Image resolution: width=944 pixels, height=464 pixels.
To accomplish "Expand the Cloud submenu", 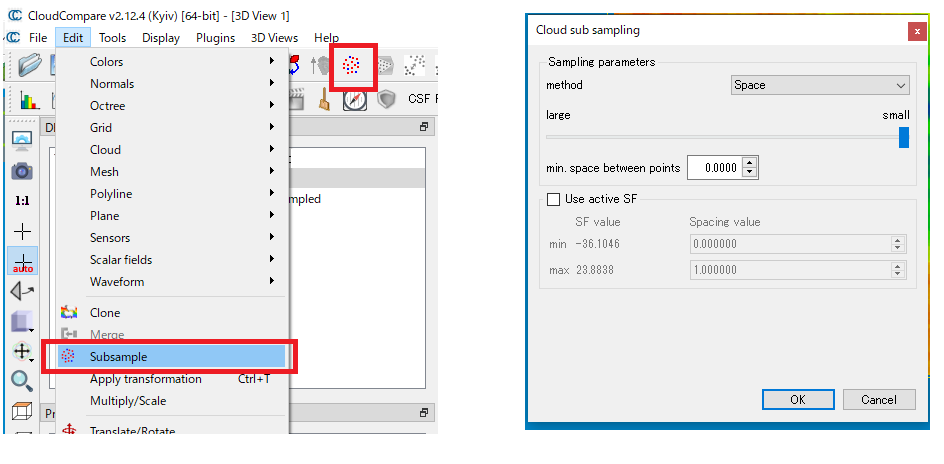I will pyautogui.click(x=172, y=149).
